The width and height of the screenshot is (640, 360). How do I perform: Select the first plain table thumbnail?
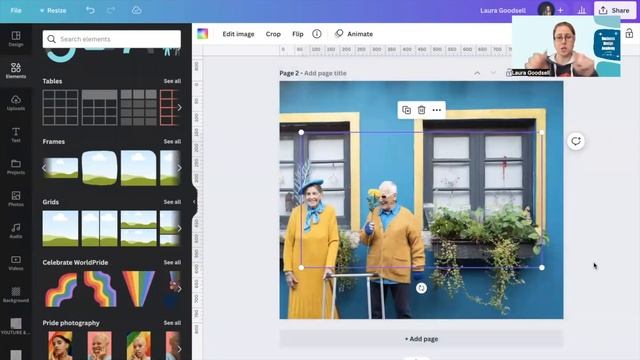(x=60, y=107)
